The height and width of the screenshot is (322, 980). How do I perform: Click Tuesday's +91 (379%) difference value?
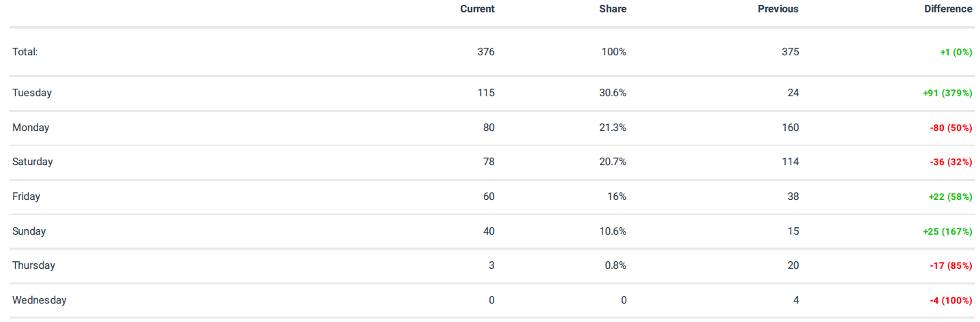(x=947, y=93)
